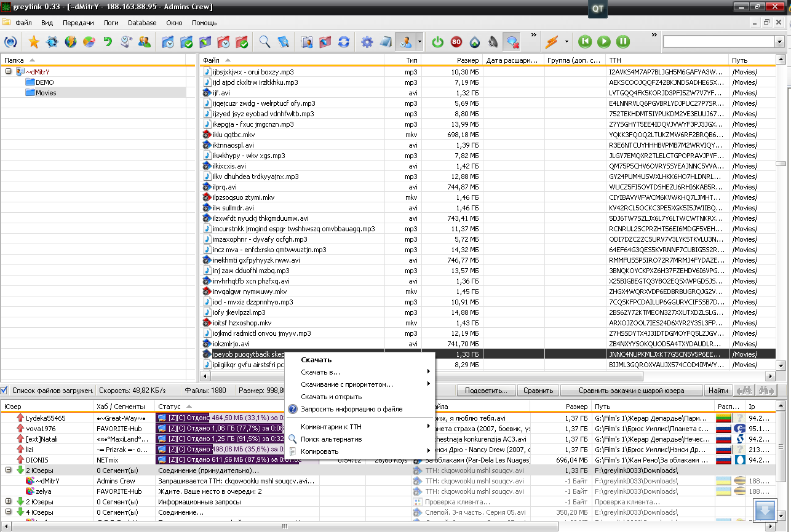Select the DEMO folder in tree
The image size is (791, 532).
[x=44, y=82]
